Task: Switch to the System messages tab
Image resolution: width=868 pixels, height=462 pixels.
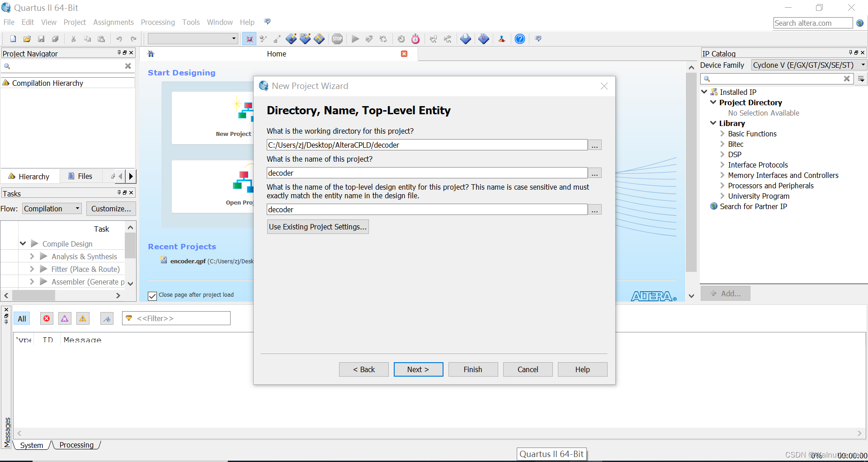Action: pyautogui.click(x=32, y=445)
